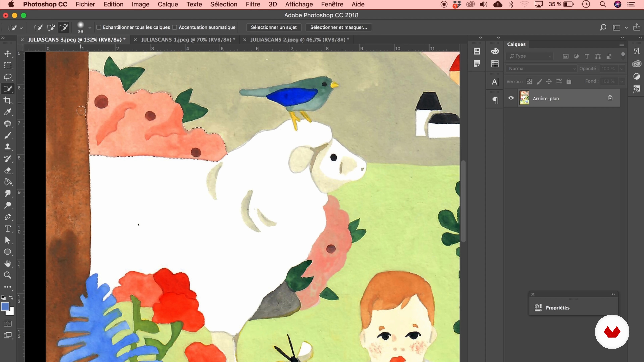This screenshot has width=644, height=362.
Task: Select the Horizontal Type tool
Action: coord(8,229)
